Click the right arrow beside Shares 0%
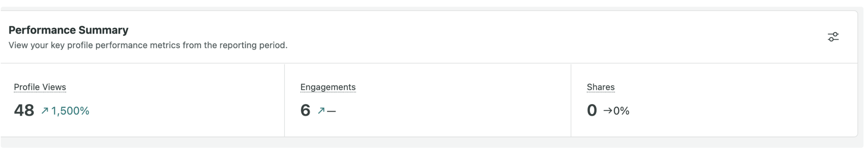Viewport: 868px width, 150px height. point(608,111)
